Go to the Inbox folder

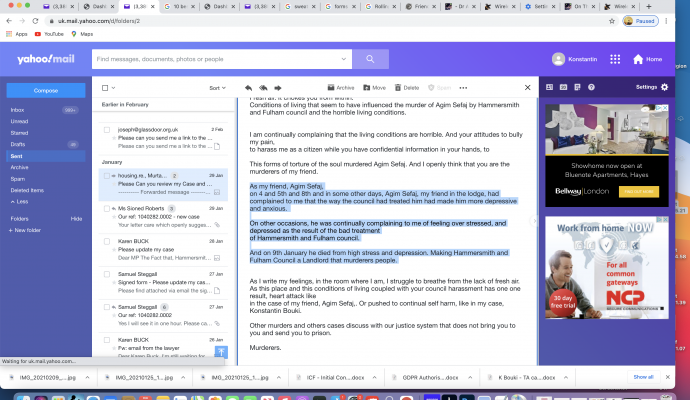(17, 109)
